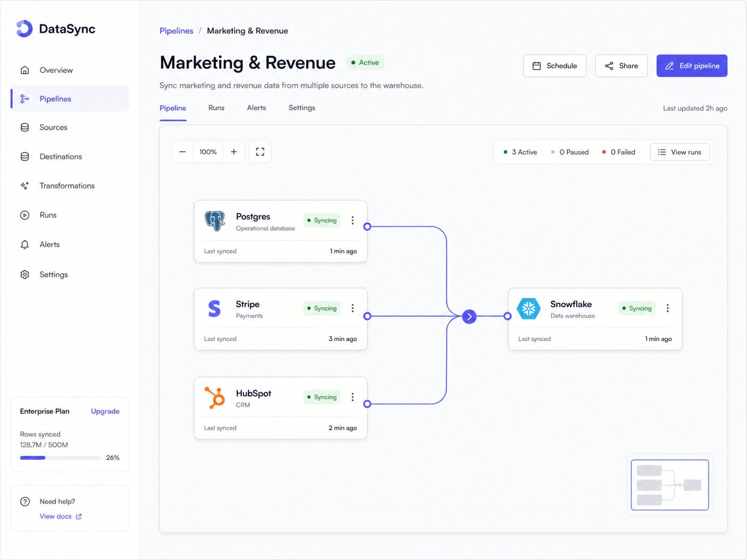The width and height of the screenshot is (747, 560).
Task: Go to Sources in the sidebar
Action: tap(70, 127)
